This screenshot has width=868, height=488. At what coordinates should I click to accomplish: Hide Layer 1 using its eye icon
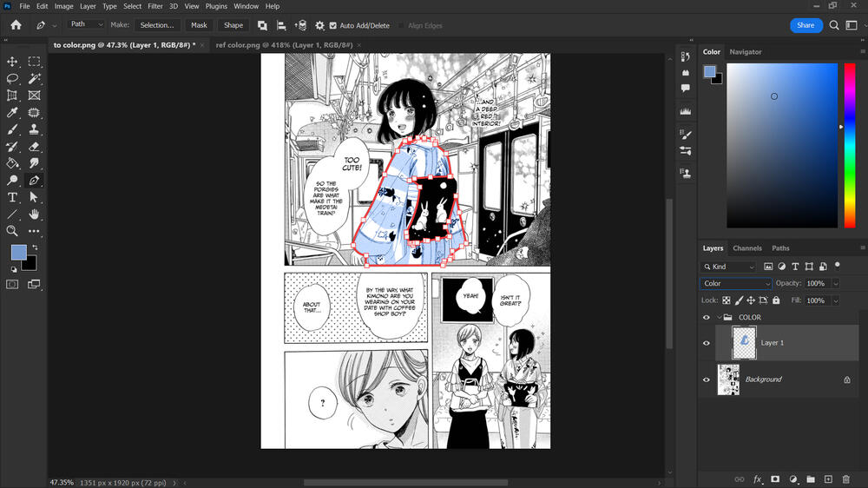point(706,343)
